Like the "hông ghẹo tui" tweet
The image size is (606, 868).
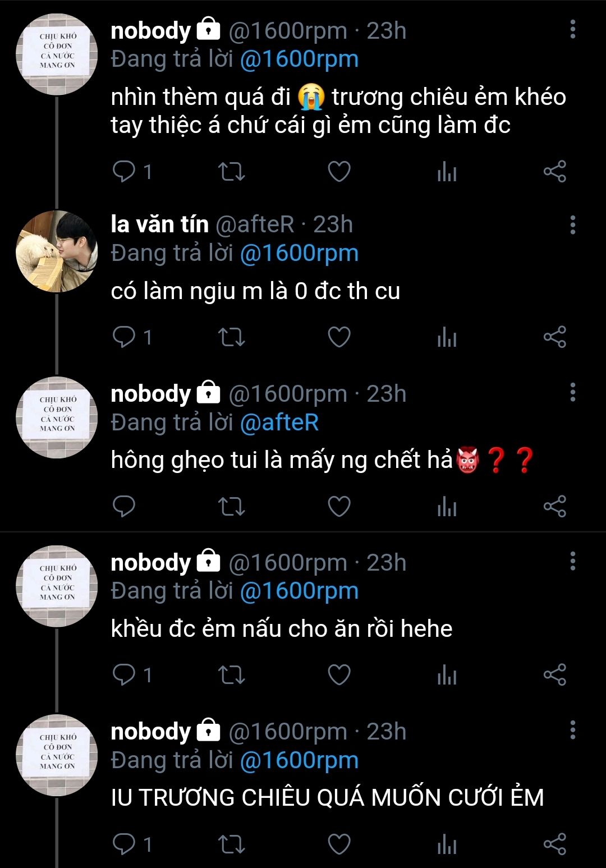tap(339, 507)
